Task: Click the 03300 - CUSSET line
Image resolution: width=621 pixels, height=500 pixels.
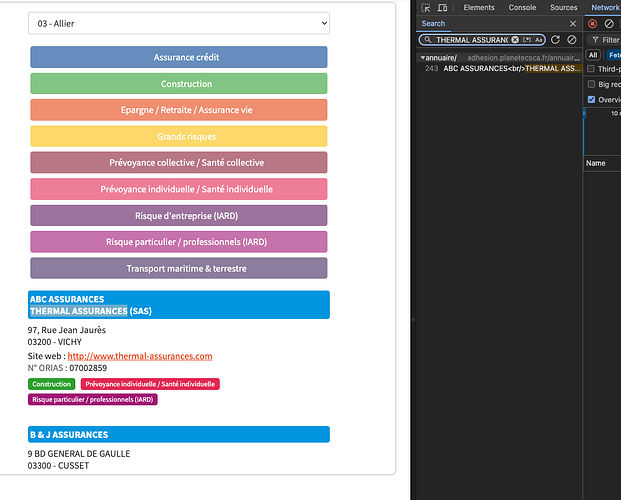Action: pyautogui.click(x=58, y=466)
